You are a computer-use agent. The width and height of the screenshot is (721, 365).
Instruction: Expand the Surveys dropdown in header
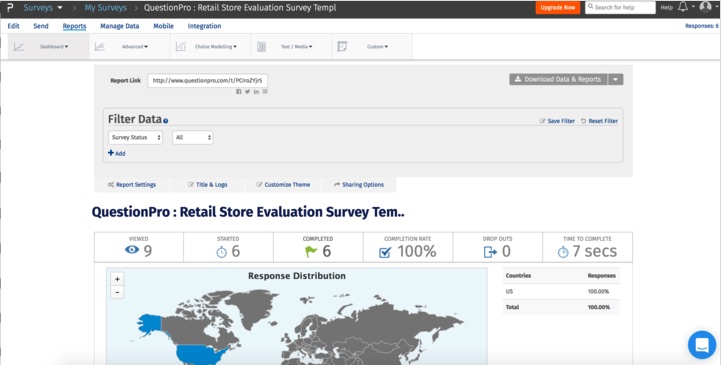pyautogui.click(x=60, y=8)
